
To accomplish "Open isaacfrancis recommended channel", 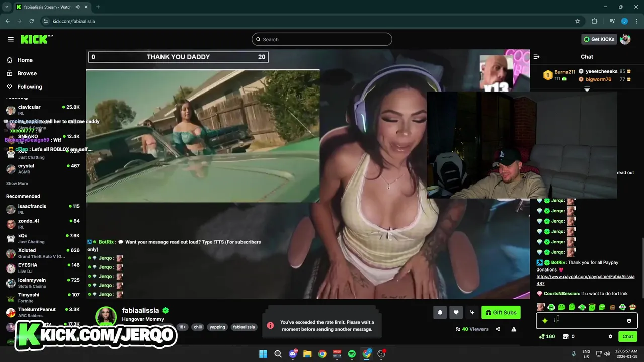I will tap(43, 209).
